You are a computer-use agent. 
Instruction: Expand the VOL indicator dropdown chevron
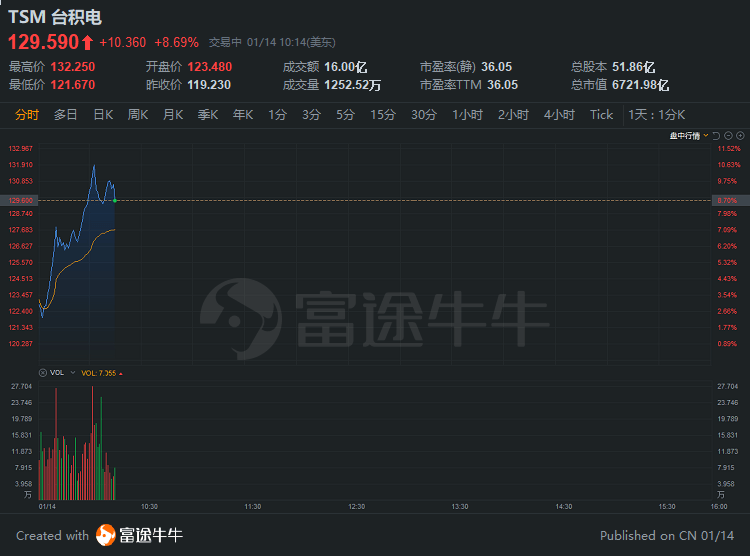click(x=73, y=373)
